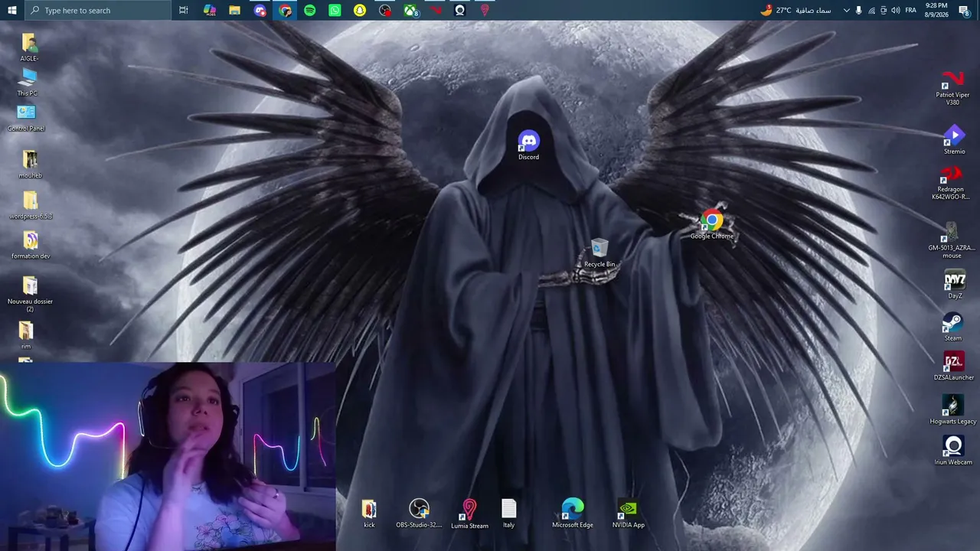Select the Iriun Webcam desktop shortcut
The image size is (980, 551).
tap(953, 451)
